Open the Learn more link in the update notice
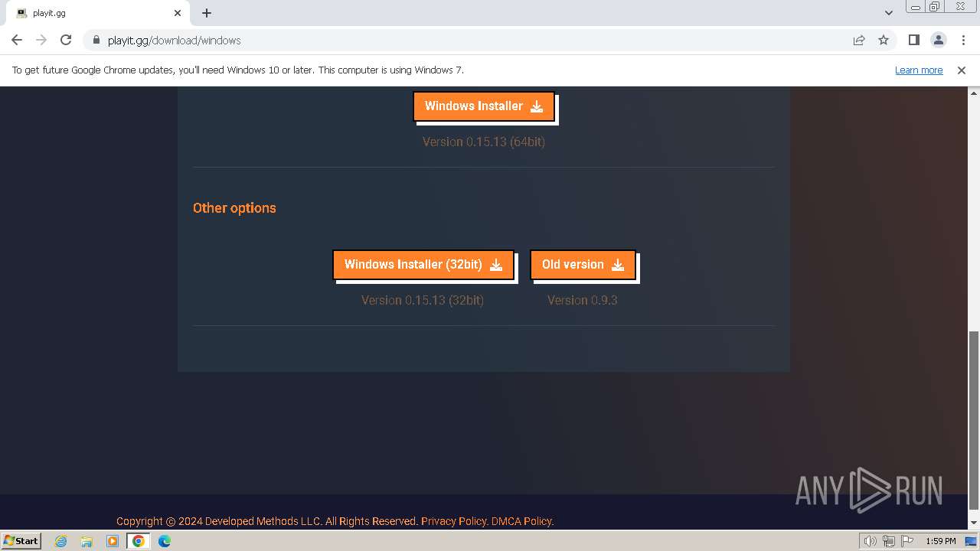The width and height of the screenshot is (980, 551). 919,70
